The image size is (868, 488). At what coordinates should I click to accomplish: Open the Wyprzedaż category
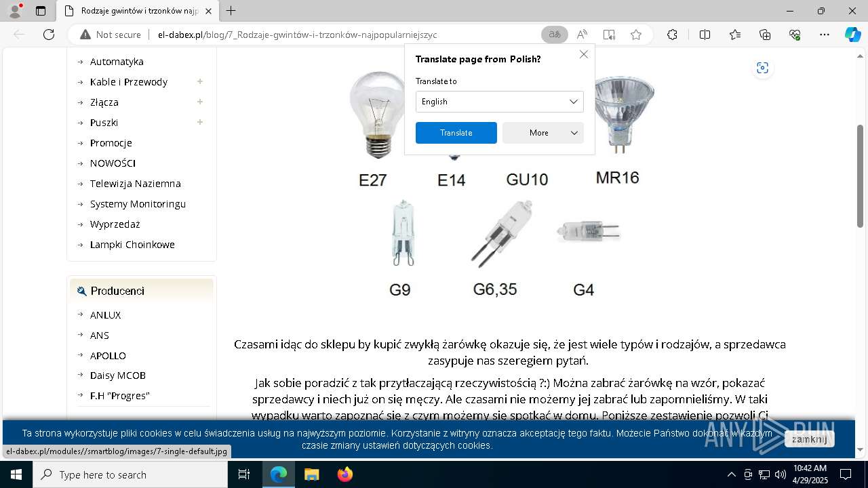pyautogui.click(x=115, y=224)
